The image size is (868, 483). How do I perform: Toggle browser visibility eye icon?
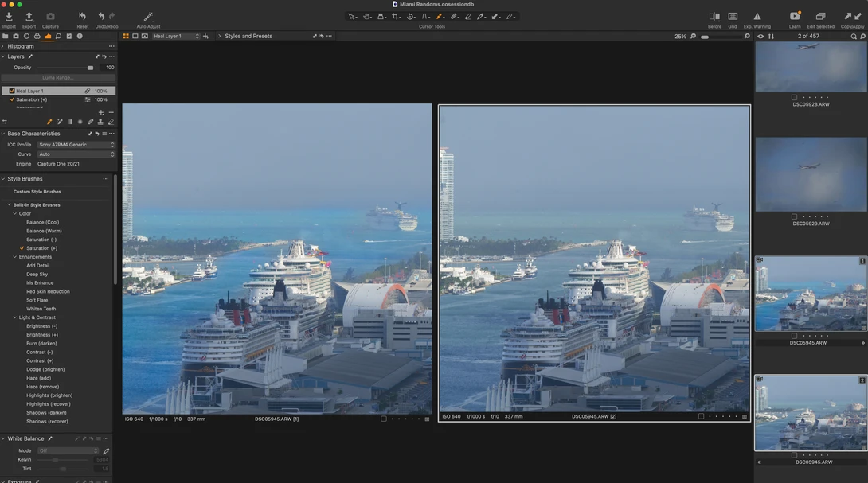[760, 37]
